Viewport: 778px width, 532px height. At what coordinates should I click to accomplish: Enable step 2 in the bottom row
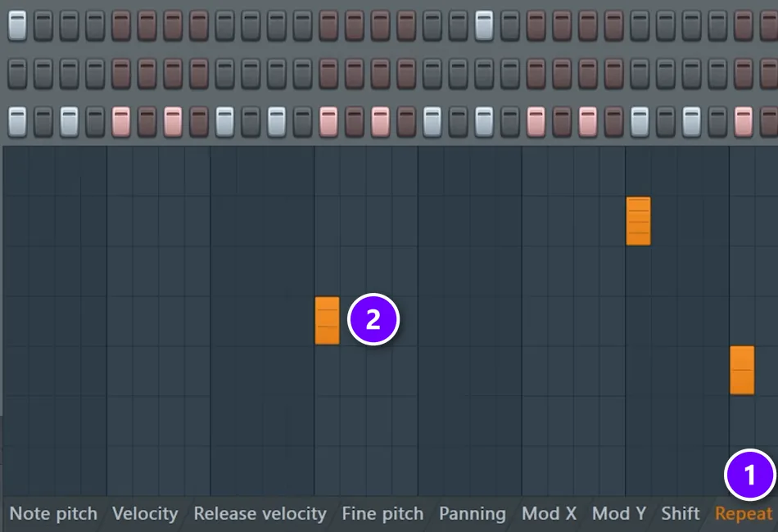point(43,121)
